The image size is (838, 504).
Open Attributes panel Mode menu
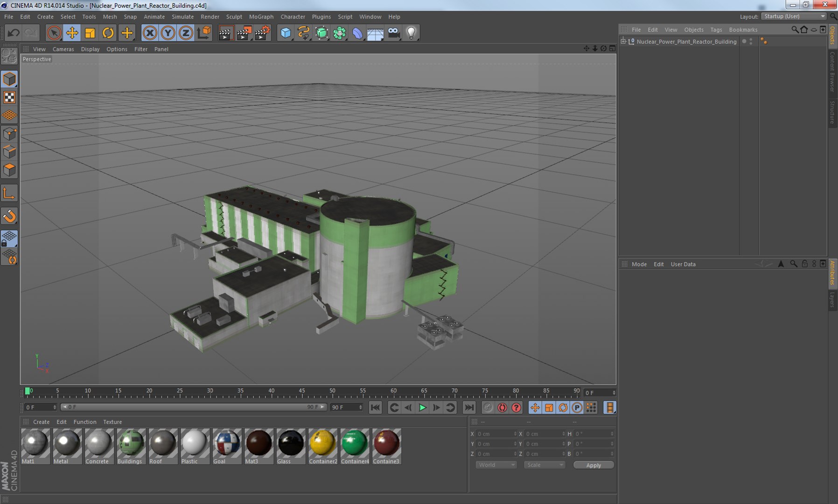pos(639,264)
